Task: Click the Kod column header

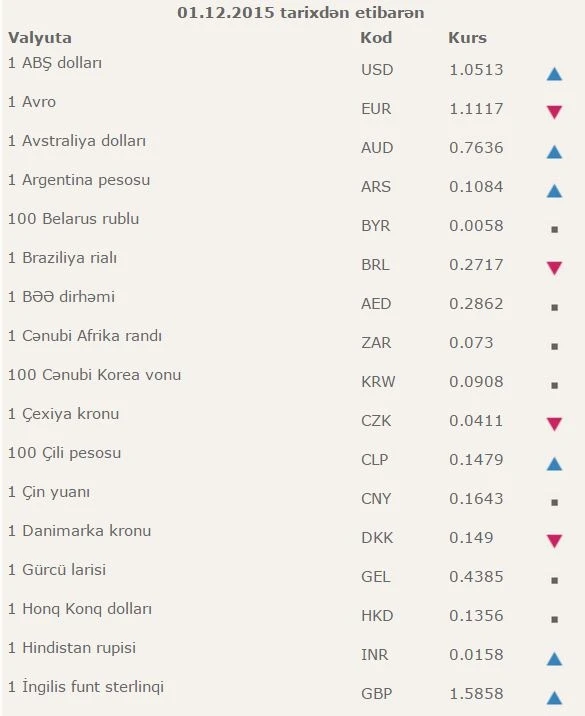Action: pyautogui.click(x=376, y=37)
